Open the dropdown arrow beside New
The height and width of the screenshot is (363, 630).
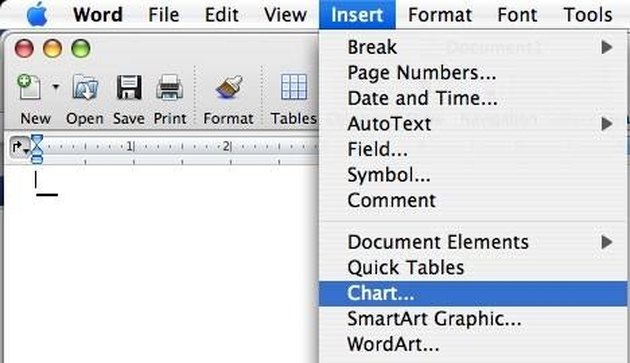[x=56, y=86]
